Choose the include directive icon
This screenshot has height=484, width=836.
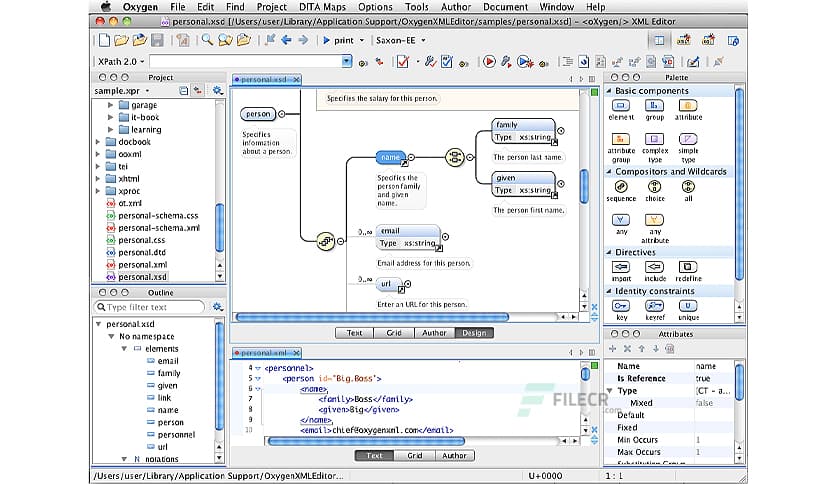654,267
